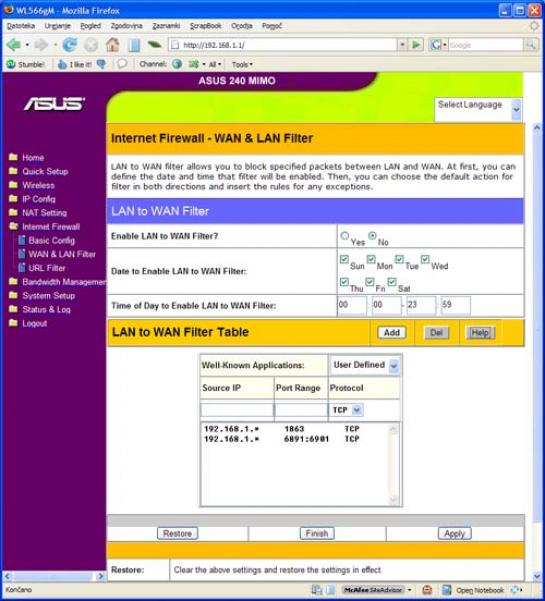Click the StumbleUpon Stumble! icon

click(x=11, y=64)
